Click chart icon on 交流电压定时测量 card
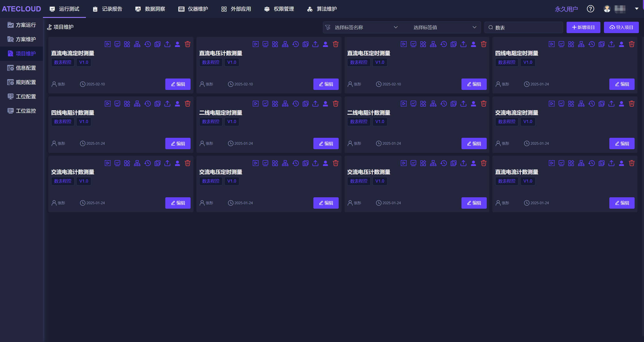This screenshot has height=342, width=644. coord(266,163)
